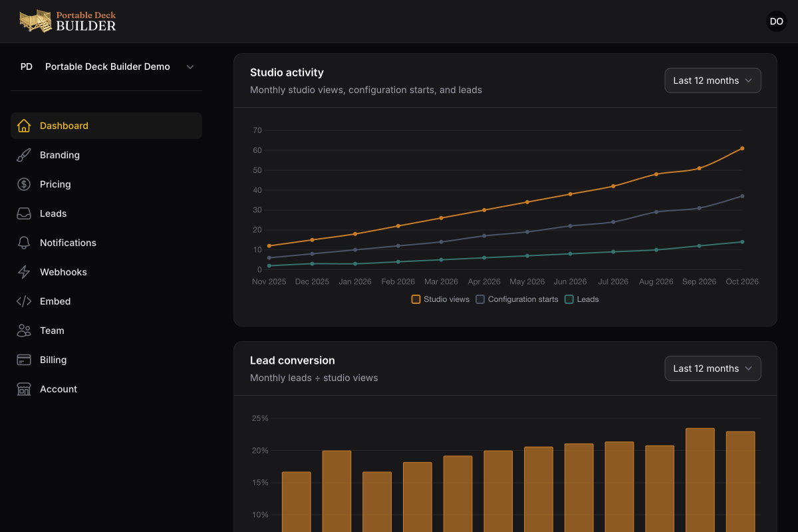Click the Studio views Oct 2026 data point
The height and width of the screenshot is (532, 798).
[x=742, y=148]
